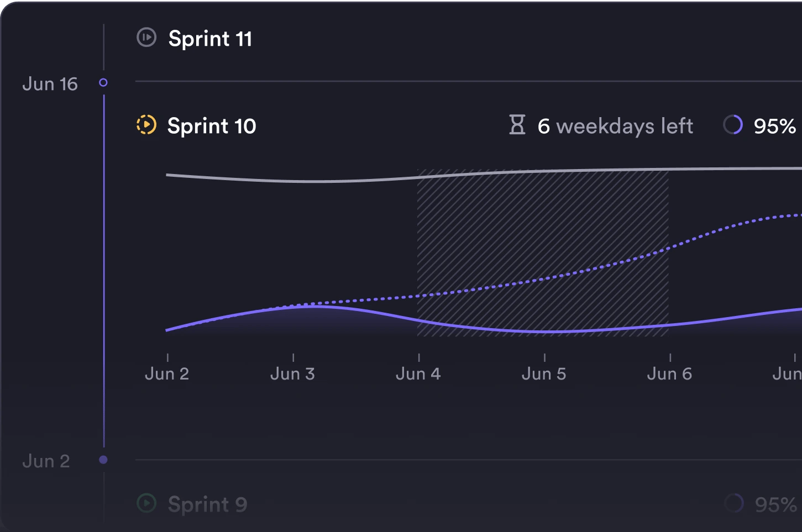Click the hourglass icon beside weekdays remaining
802x532 pixels.
pyautogui.click(x=517, y=125)
